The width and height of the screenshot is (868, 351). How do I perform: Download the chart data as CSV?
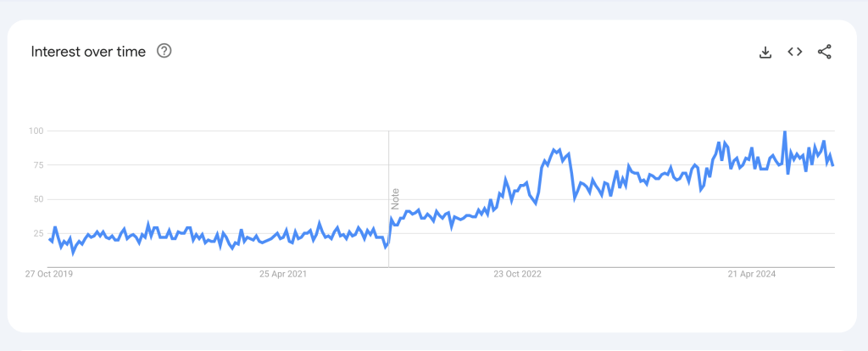765,53
